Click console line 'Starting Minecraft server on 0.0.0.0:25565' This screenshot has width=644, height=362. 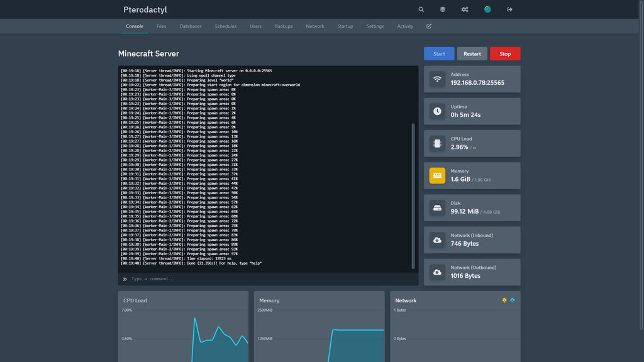click(196, 70)
